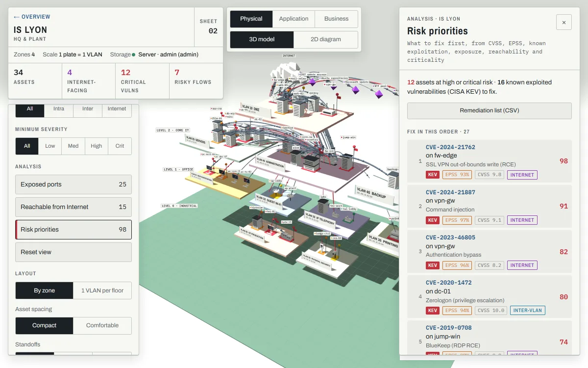
Task: Open the CVE-2019-0708 entry link
Action: [449, 328]
